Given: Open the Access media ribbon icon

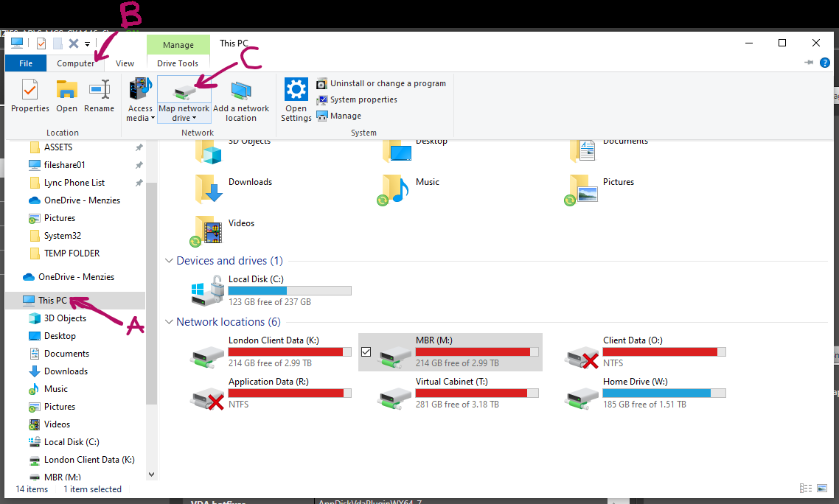Looking at the screenshot, I should point(140,100).
